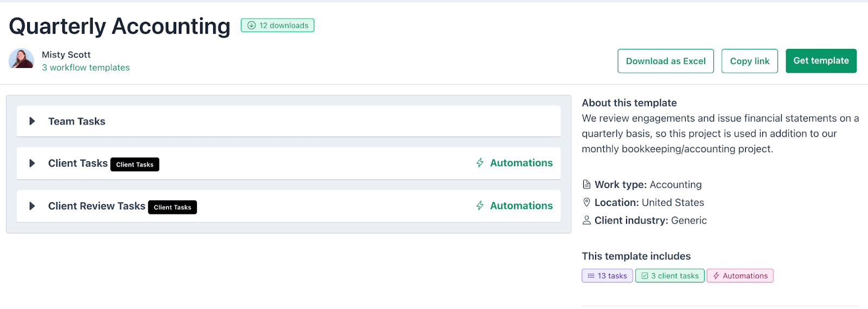
Task: Click the Client Tasks badge beside Client Tasks
Action: pyautogui.click(x=135, y=165)
